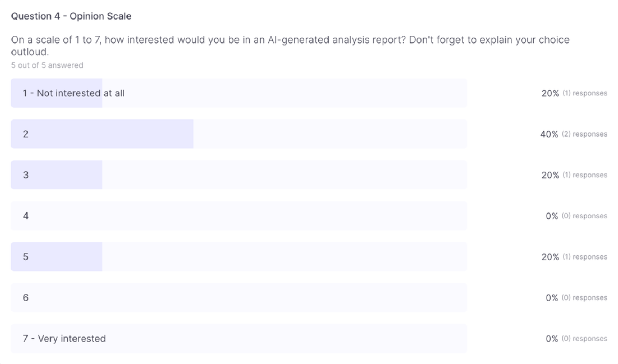Click the "6" opinion scale row
The image size is (618, 364).
239,298
